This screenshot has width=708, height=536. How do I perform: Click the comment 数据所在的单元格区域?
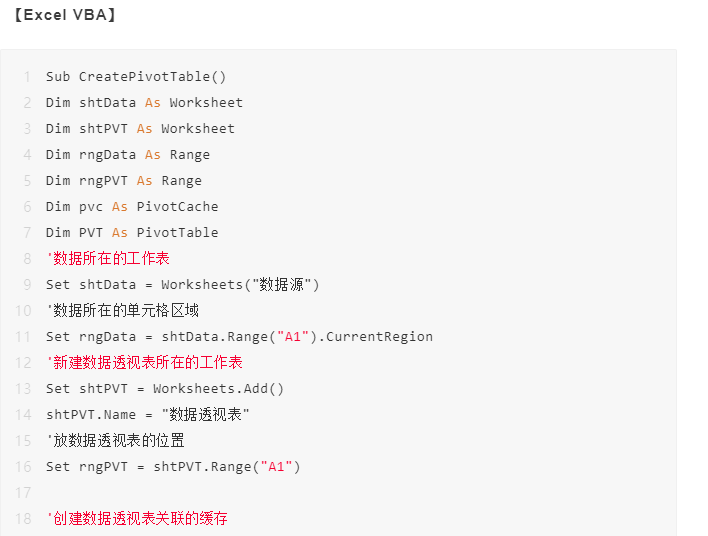122,311
